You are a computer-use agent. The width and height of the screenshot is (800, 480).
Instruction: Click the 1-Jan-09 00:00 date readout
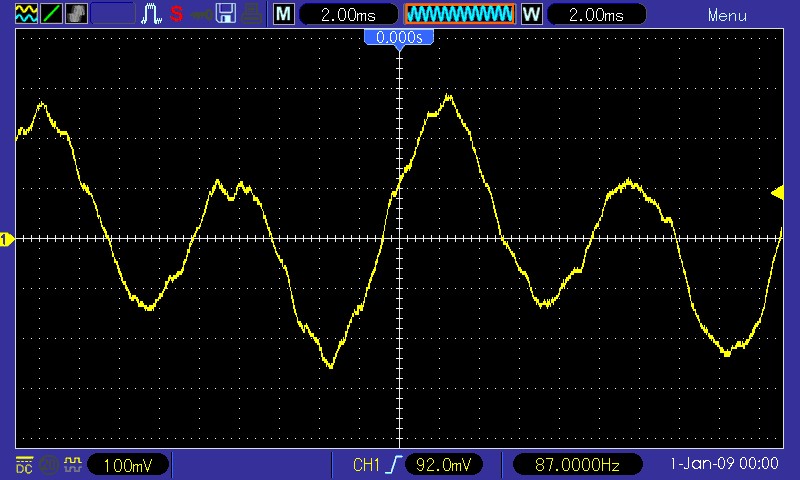coord(724,464)
